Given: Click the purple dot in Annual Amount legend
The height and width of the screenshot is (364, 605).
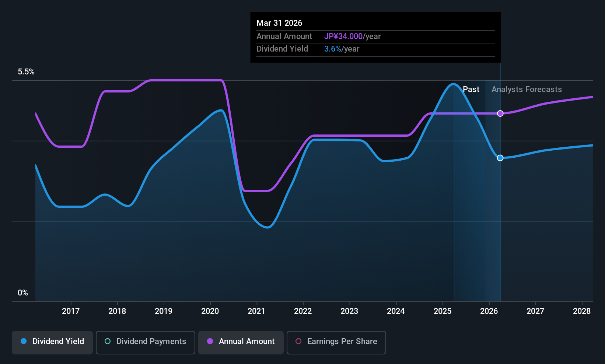Looking at the screenshot, I should tap(210, 341).
